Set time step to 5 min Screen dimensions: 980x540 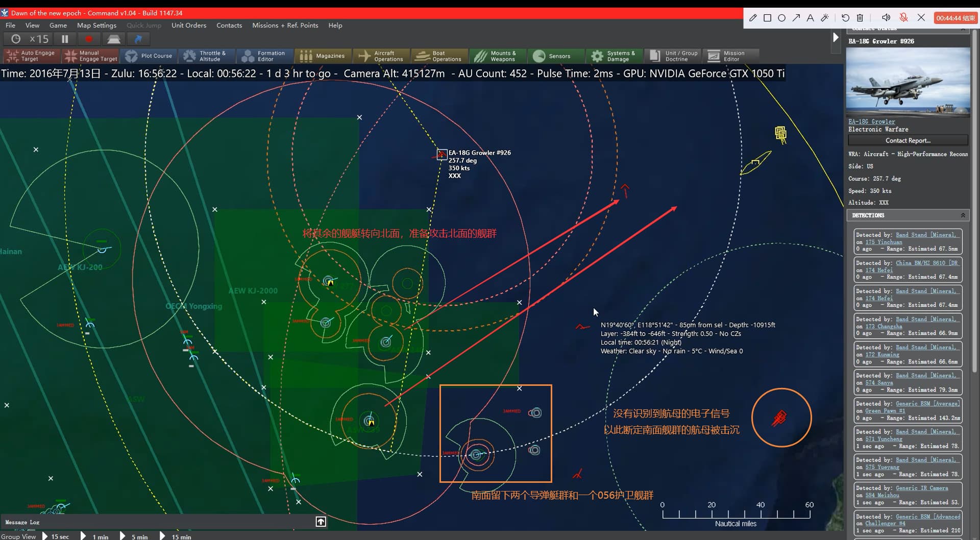tap(134, 536)
